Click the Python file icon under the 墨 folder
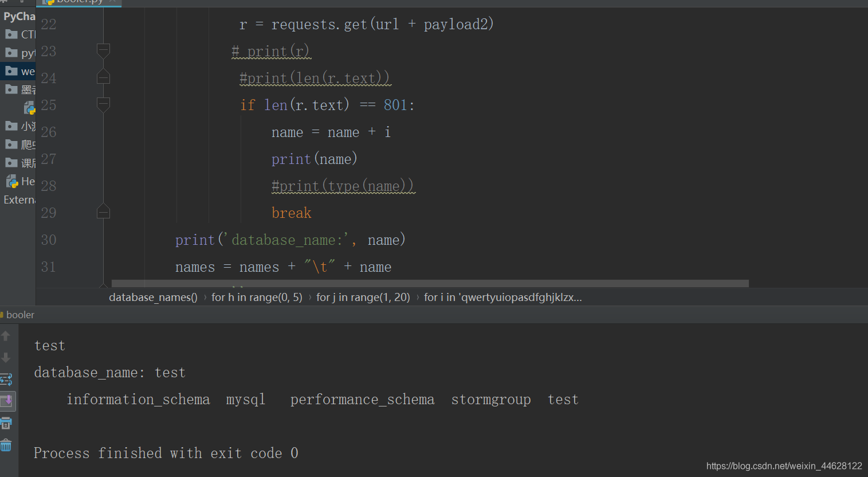This screenshot has width=868, height=477. click(29, 108)
